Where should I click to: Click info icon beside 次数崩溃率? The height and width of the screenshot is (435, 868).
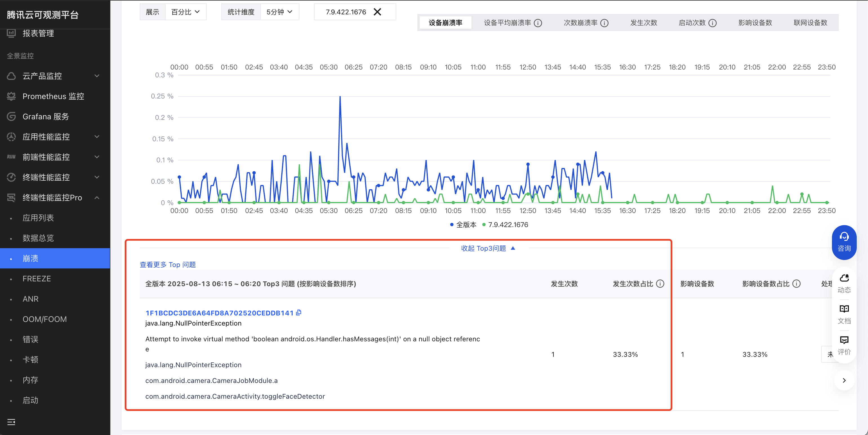tap(605, 23)
